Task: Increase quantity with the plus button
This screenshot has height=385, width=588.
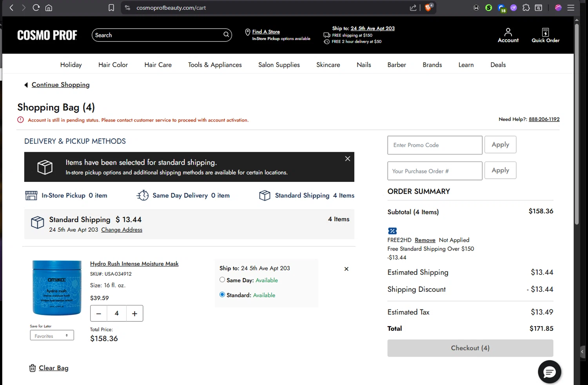Action: 134,313
